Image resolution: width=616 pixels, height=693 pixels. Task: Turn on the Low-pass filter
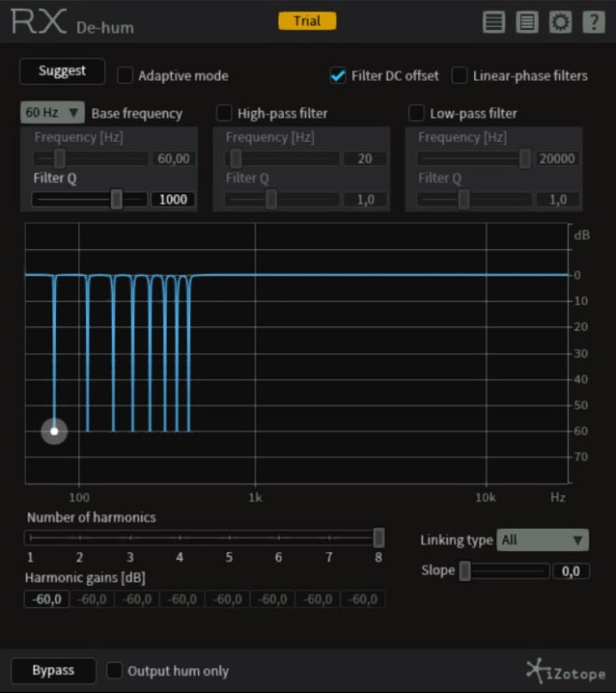(x=416, y=113)
